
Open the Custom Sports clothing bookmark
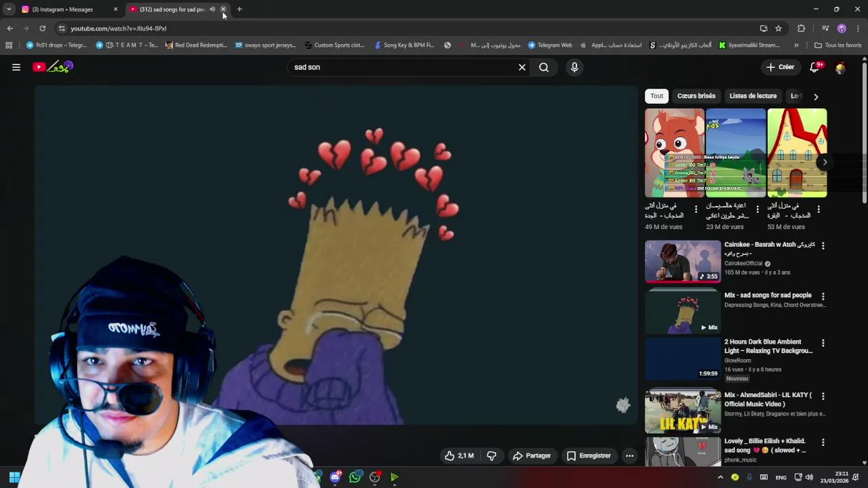(335, 45)
